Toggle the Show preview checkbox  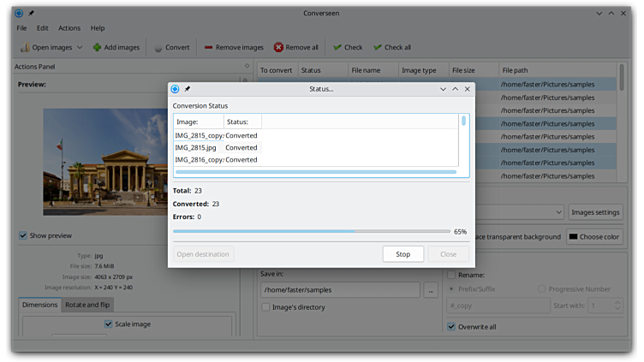click(x=23, y=235)
